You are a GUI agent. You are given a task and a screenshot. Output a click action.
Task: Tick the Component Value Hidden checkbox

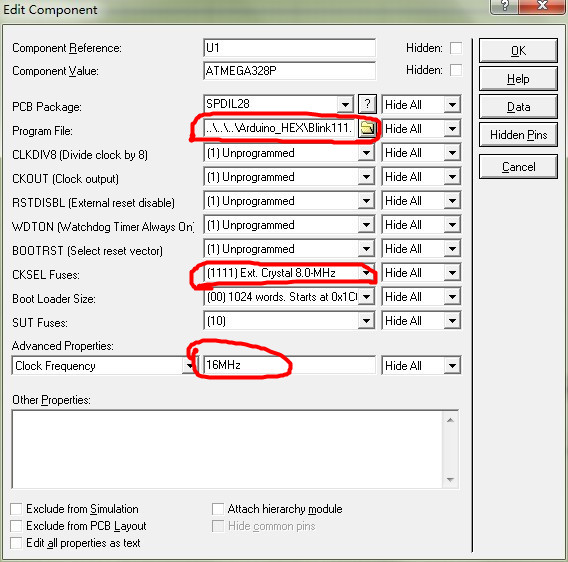(456, 70)
